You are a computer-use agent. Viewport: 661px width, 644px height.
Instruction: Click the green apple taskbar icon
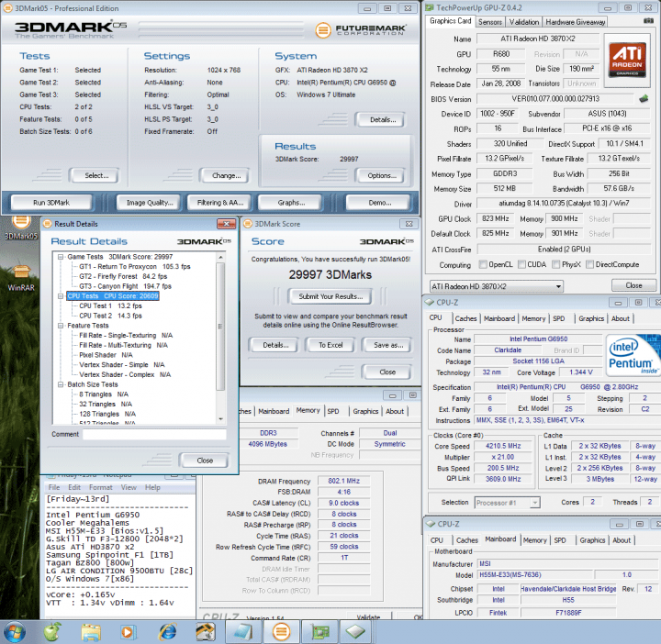pyautogui.click(x=52, y=632)
